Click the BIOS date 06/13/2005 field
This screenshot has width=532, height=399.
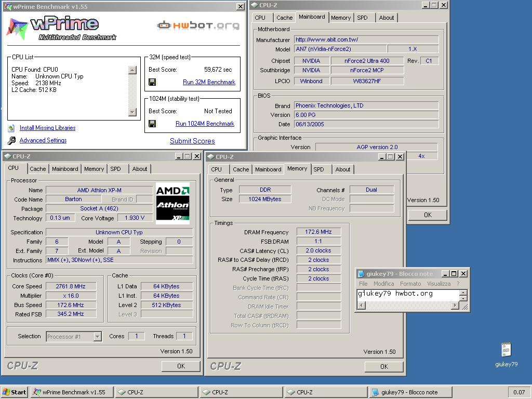pyautogui.click(x=366, y=124)
